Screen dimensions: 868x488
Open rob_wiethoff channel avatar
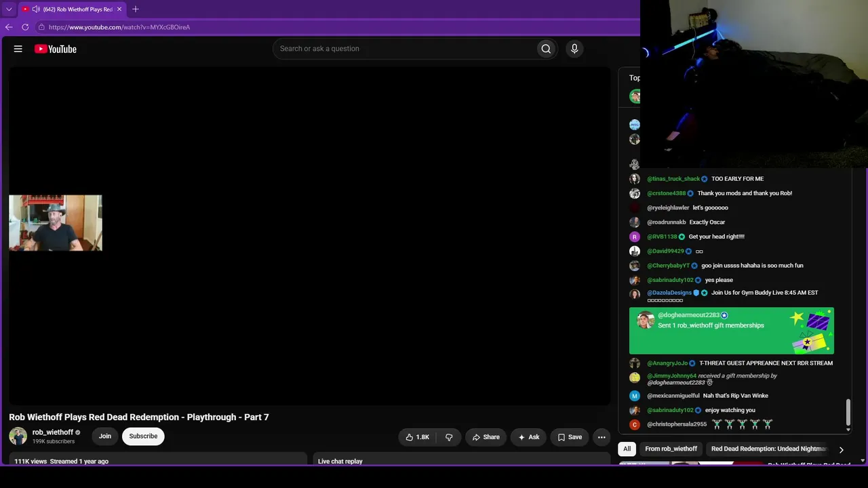click(x=18, y=436)
